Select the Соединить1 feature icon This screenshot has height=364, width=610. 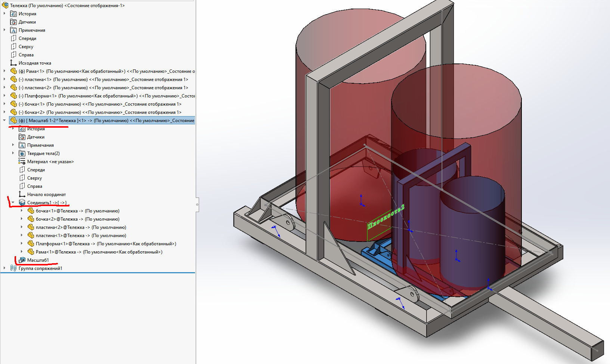[22, 203]
